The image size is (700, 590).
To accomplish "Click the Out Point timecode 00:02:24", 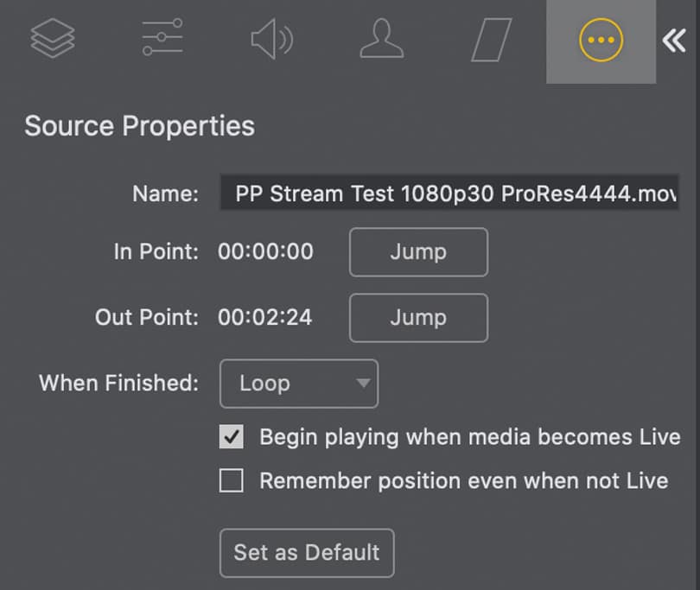I will [265, 318].
